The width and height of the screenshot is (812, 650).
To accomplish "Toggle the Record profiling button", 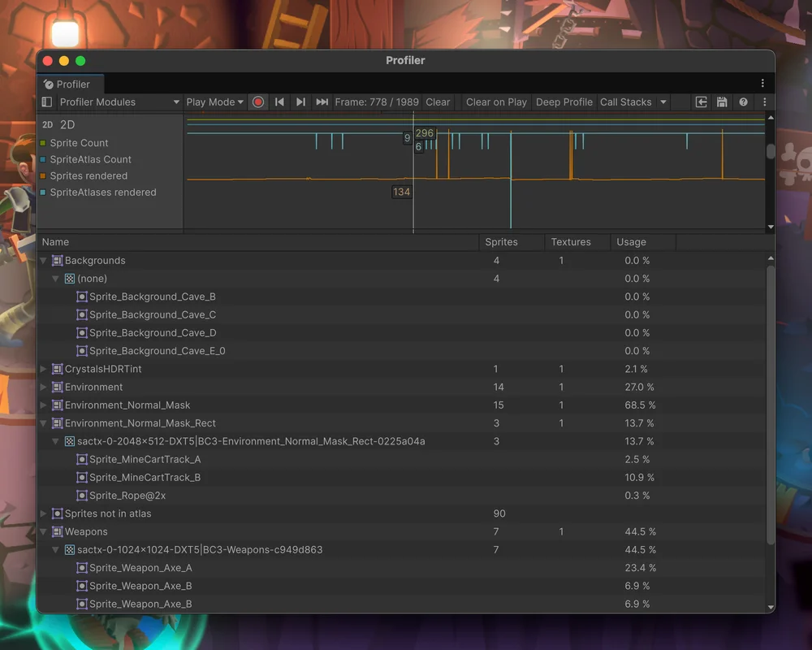I will pyautogui.click(x=258, y=102).
